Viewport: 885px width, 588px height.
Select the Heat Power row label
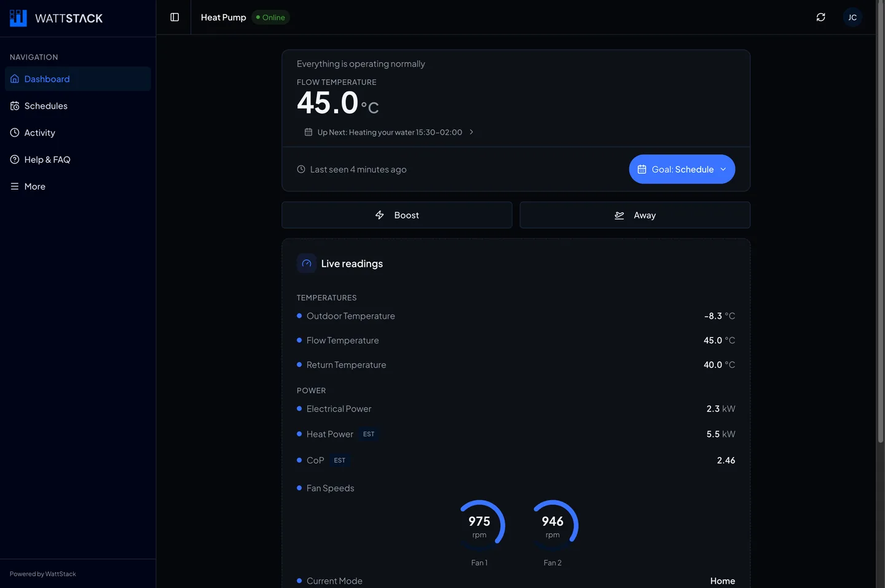[330, 434]
